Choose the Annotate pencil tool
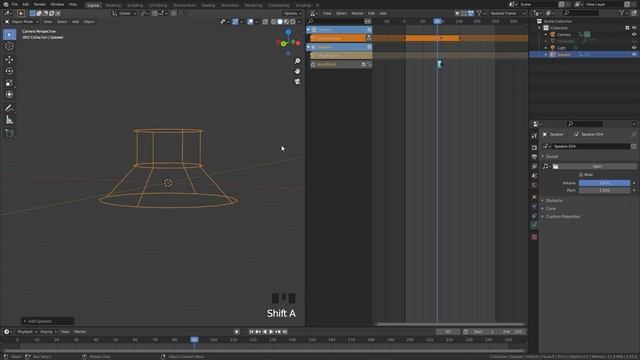640x360 pixels. tap(9, 108)
